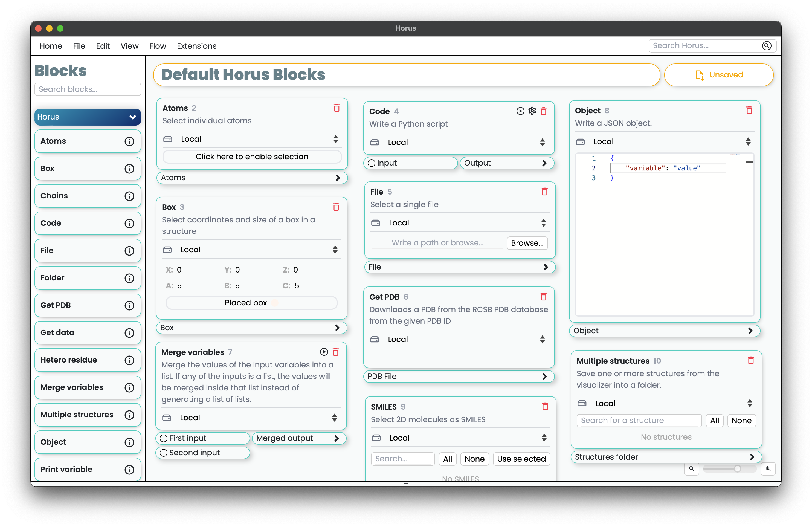This screenshot has width=812, height=527.
Task: Show info for Get data in sidebar
Action: [x=129, y=333]
